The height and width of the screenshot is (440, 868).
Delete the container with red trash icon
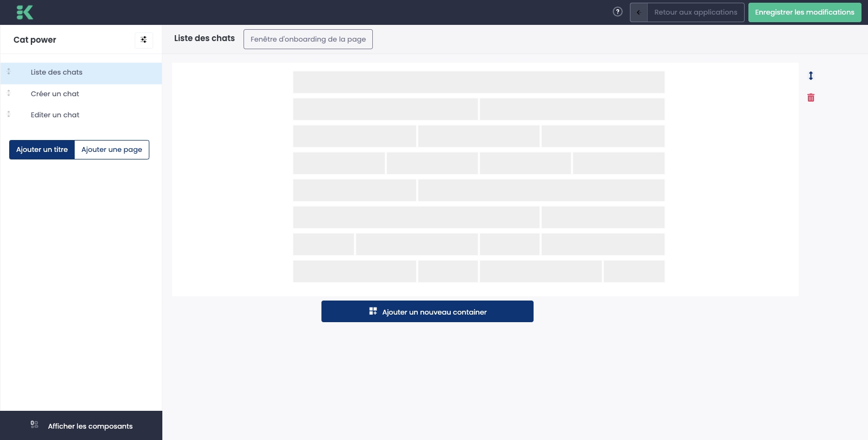[811, 98]
